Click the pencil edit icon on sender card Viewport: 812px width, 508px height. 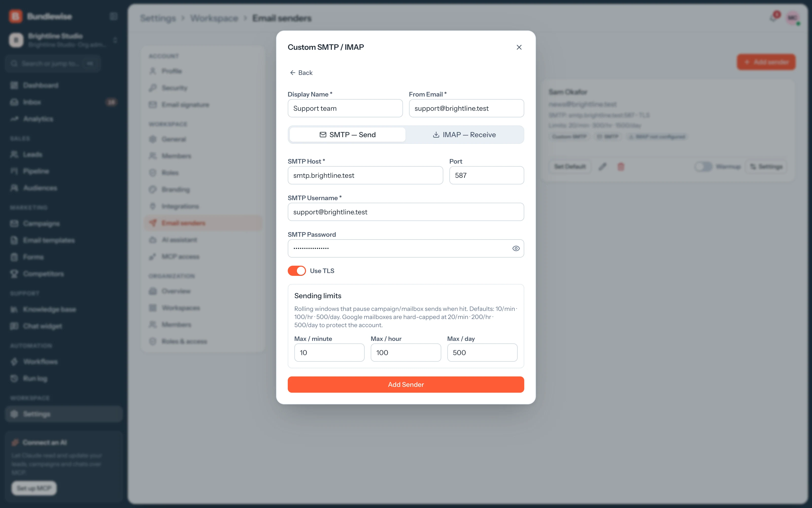point(603,167)
